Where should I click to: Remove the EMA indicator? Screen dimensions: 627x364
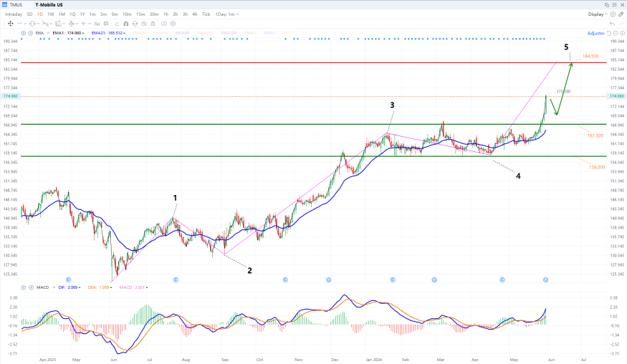coord(30,33)
